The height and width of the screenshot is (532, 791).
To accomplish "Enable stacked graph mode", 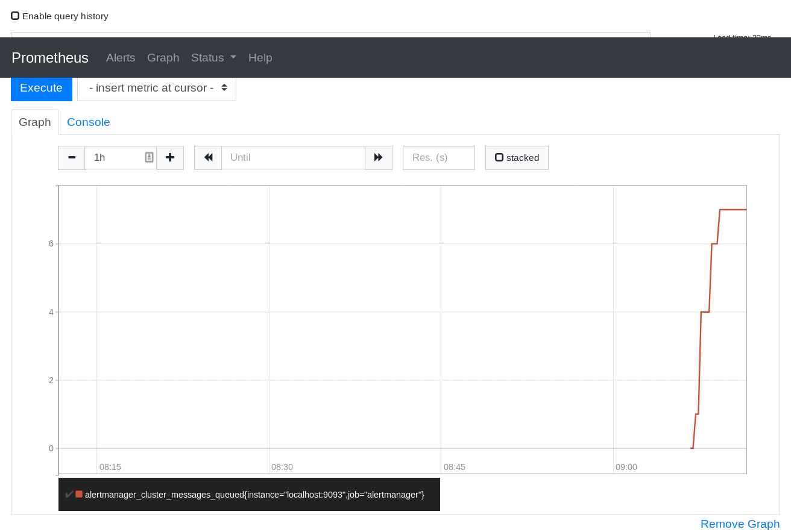I will (499, 157).
